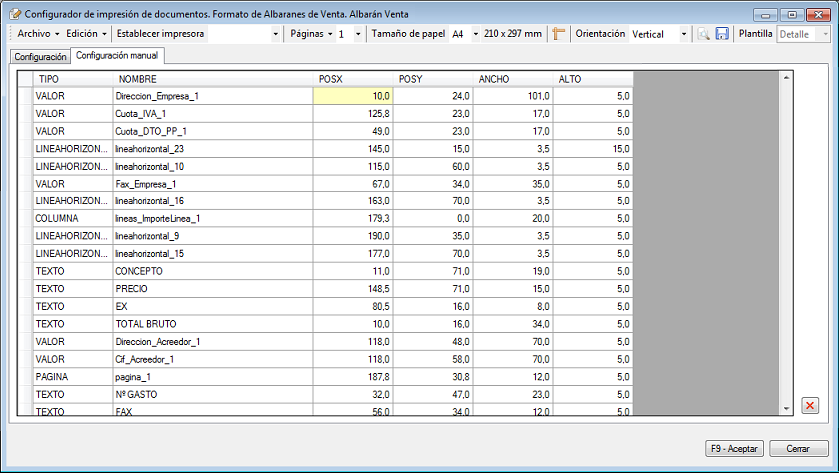Click the NOMBRE column header
The height and width of the screenshot is (473, 839).
pos(213,79)
